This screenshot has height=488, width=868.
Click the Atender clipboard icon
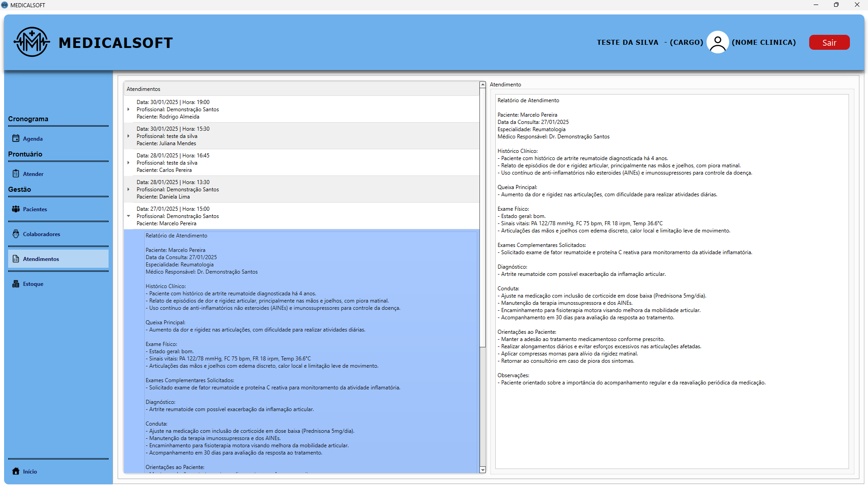coord(16,174)
